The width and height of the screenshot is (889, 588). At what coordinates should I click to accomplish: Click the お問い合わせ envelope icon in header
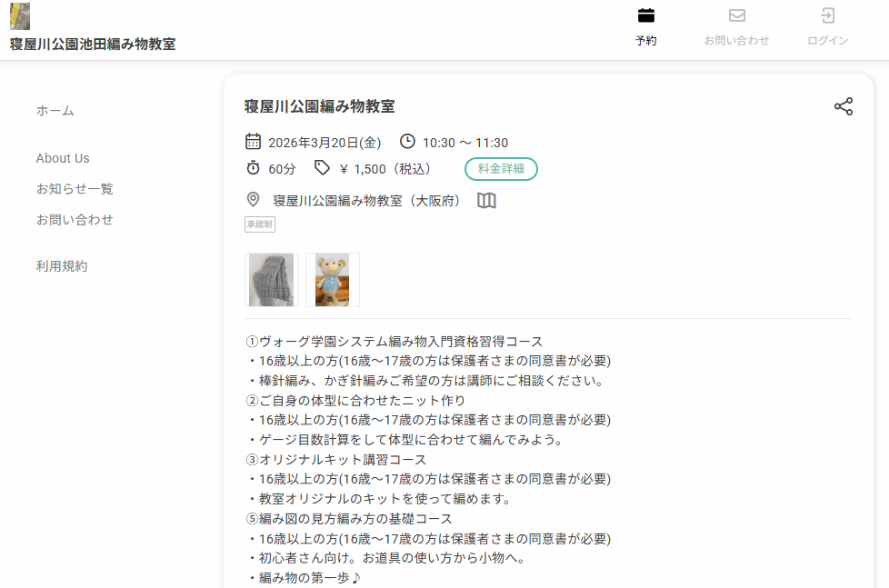[x=736, y=15]
